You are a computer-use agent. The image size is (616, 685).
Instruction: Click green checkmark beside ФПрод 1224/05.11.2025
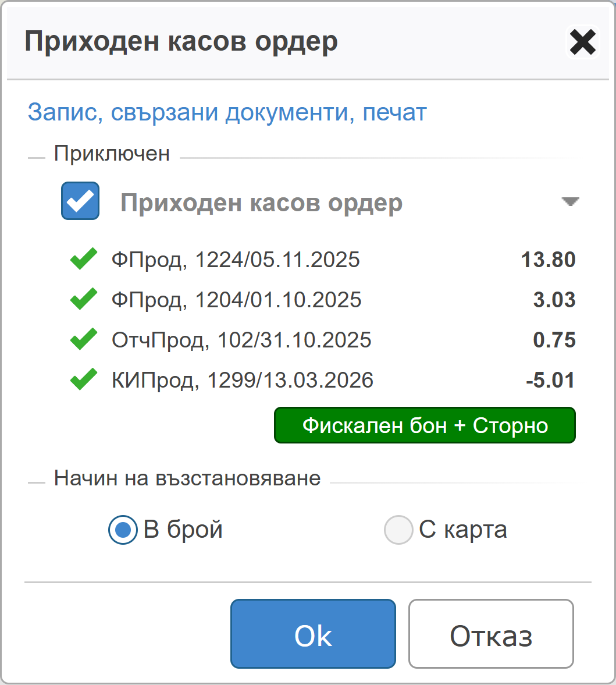[x=84, y=260]
